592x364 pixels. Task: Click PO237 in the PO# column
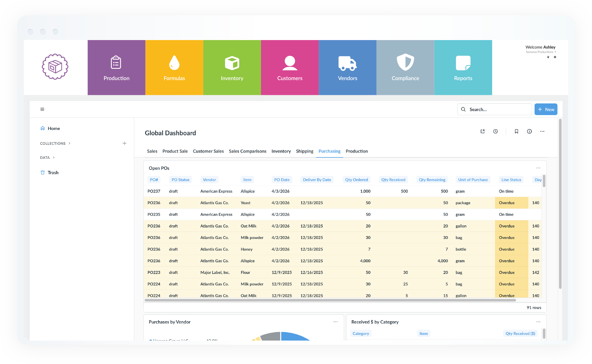coord(154,191)
